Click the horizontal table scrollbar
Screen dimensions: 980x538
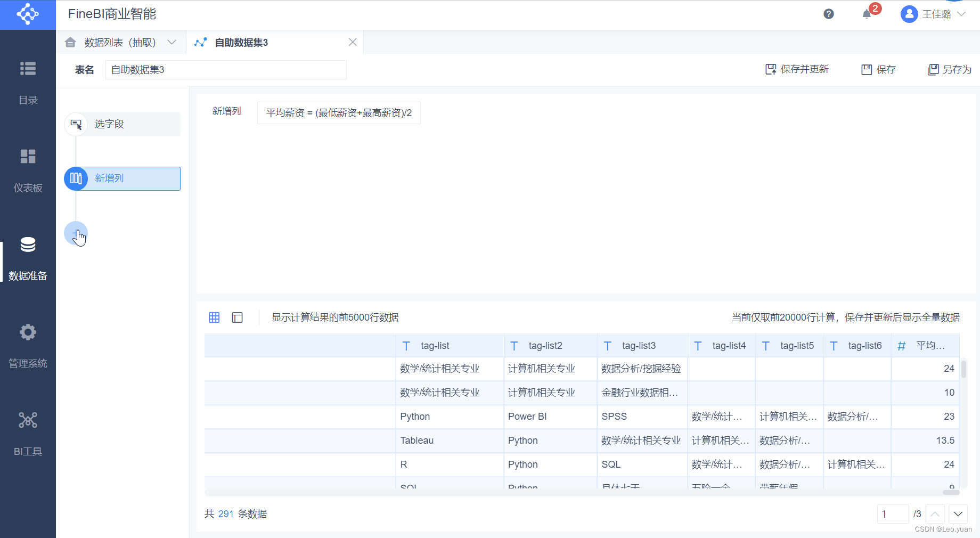(951, 492)
